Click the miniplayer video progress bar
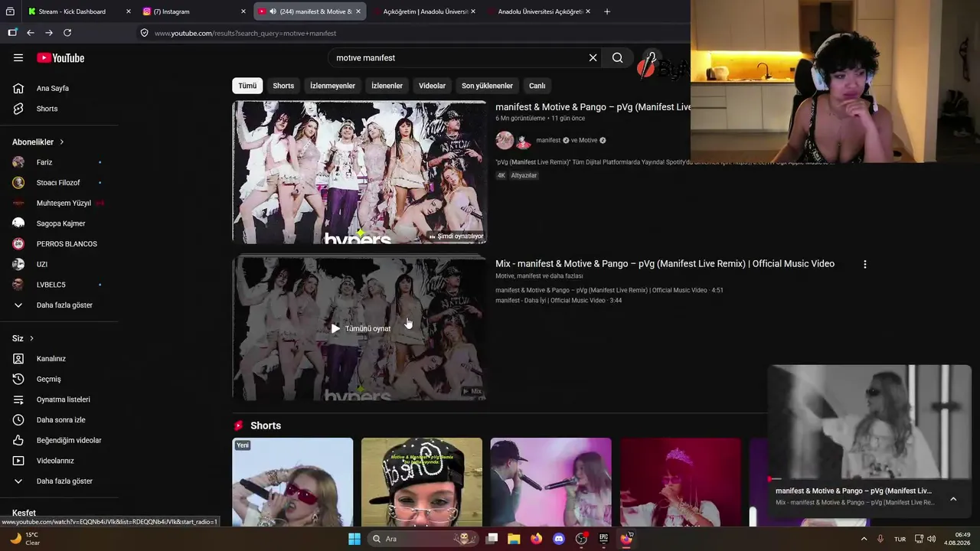The height and width of the screenshot is (551, 980). [x=870, y=480]
